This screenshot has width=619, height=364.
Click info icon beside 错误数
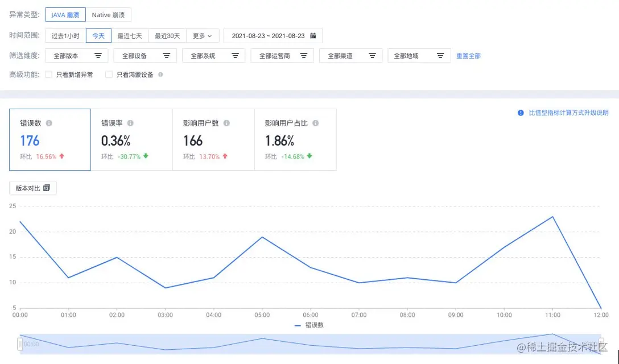49,123
